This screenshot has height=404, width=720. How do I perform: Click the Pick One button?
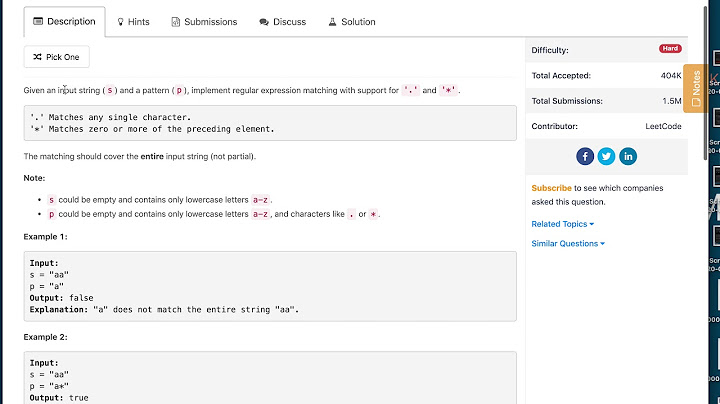56,57
